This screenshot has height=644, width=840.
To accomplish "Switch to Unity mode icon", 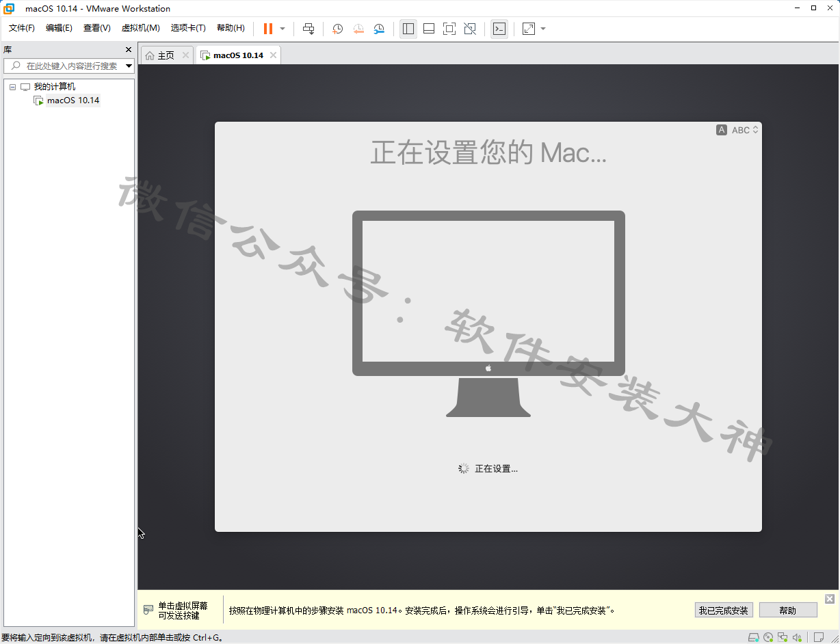I will pyautogui.click(x=470, y=29).
